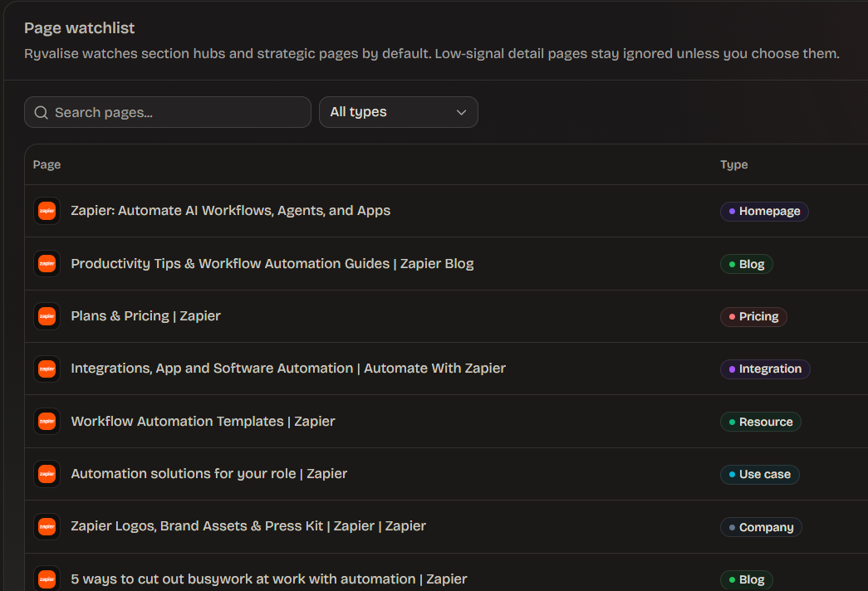The image size is (868, 591).
Task: Open Workflow Automation Templates | Zapier page
Action: (203, 421)
